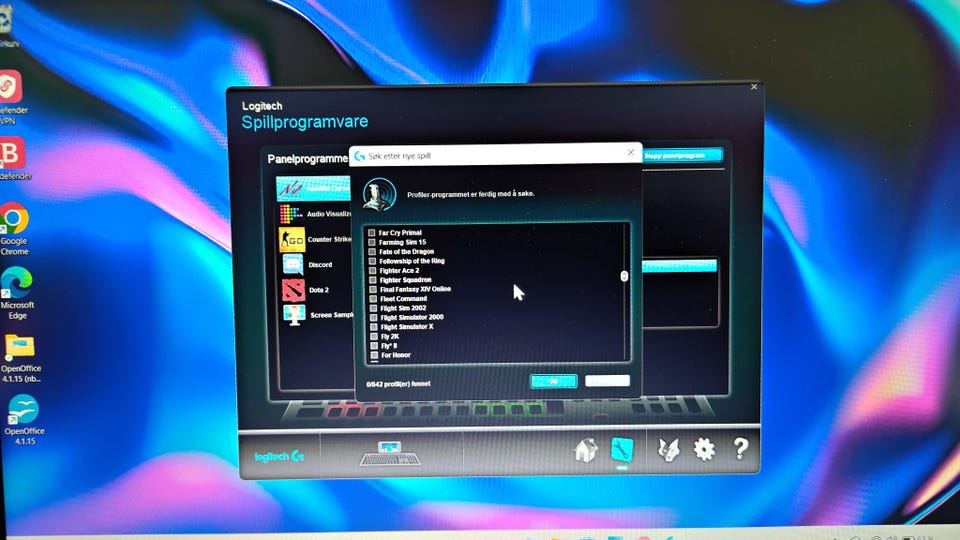Open the Microsoft Edge desktop shortcut

17,293
